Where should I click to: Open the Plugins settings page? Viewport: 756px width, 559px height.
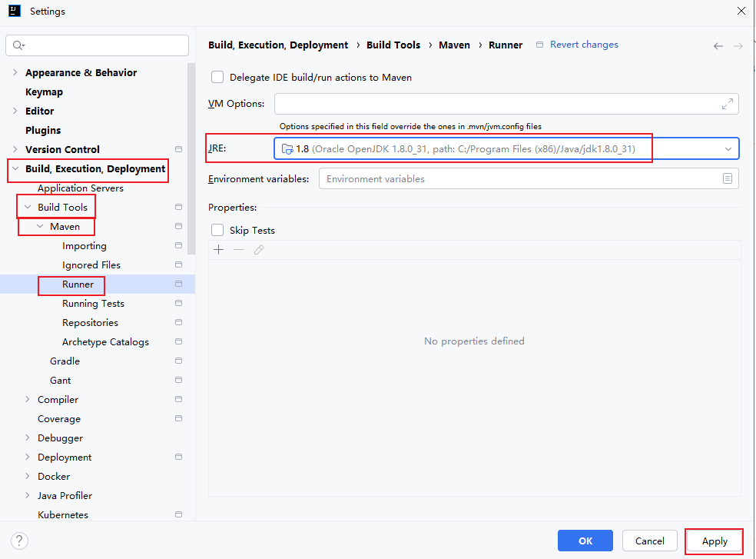click(43, 131)
